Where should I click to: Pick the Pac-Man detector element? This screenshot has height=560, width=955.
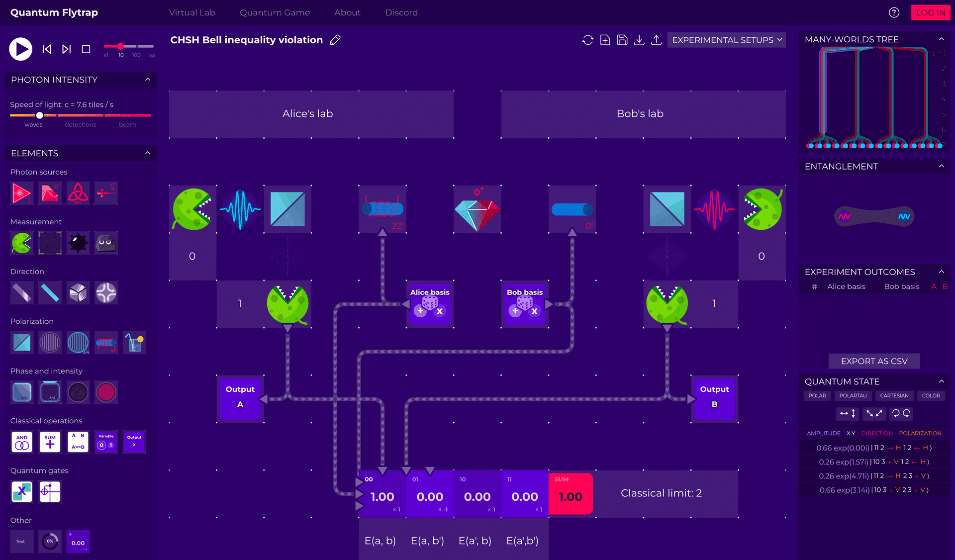21,243
